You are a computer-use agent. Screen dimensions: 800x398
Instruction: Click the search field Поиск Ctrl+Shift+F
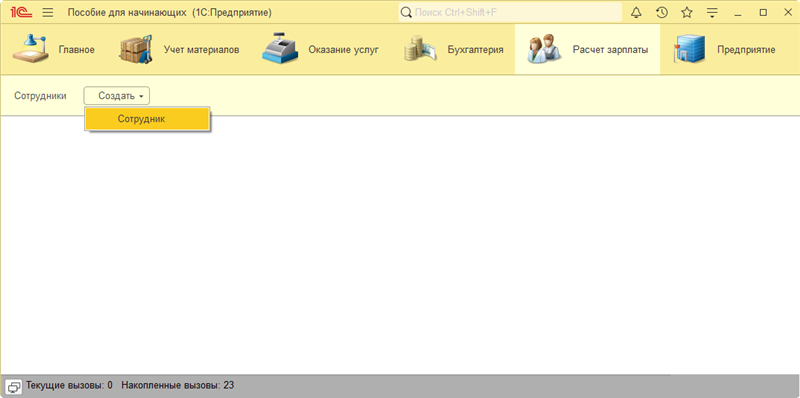coord(510,13)
